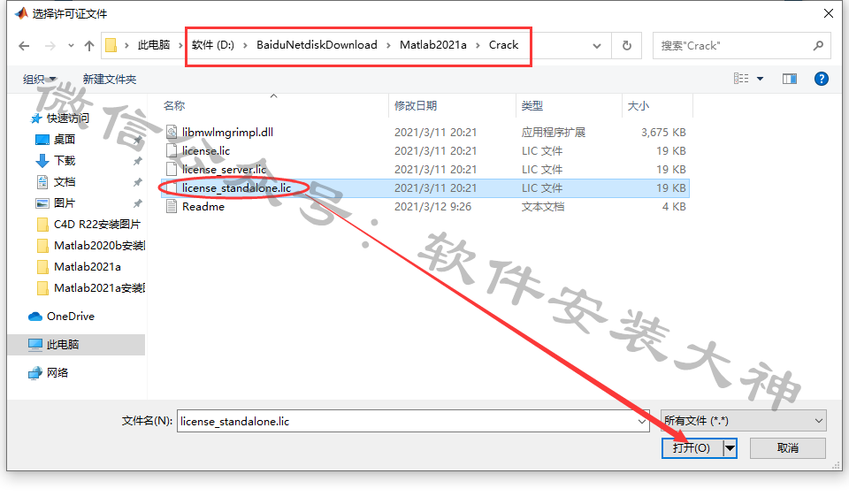The image size is (849, 504).
Task: Expand the file name history dropdown
Action: click(x=642, y=421)
